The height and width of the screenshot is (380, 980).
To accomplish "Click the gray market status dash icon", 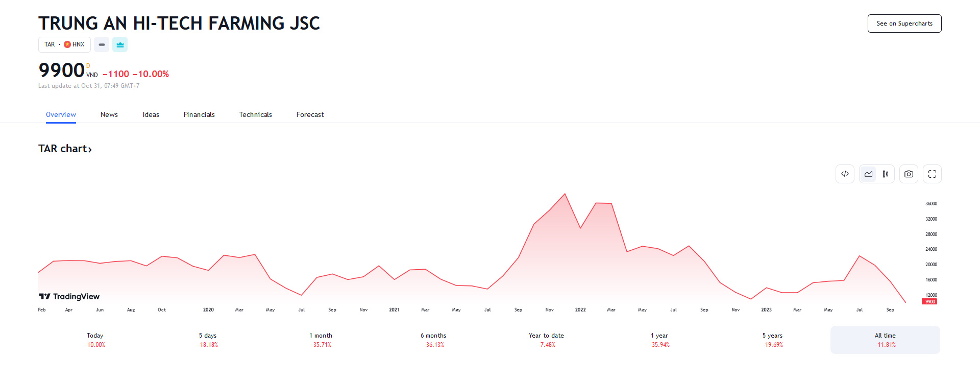I will (x=102, y=44).
